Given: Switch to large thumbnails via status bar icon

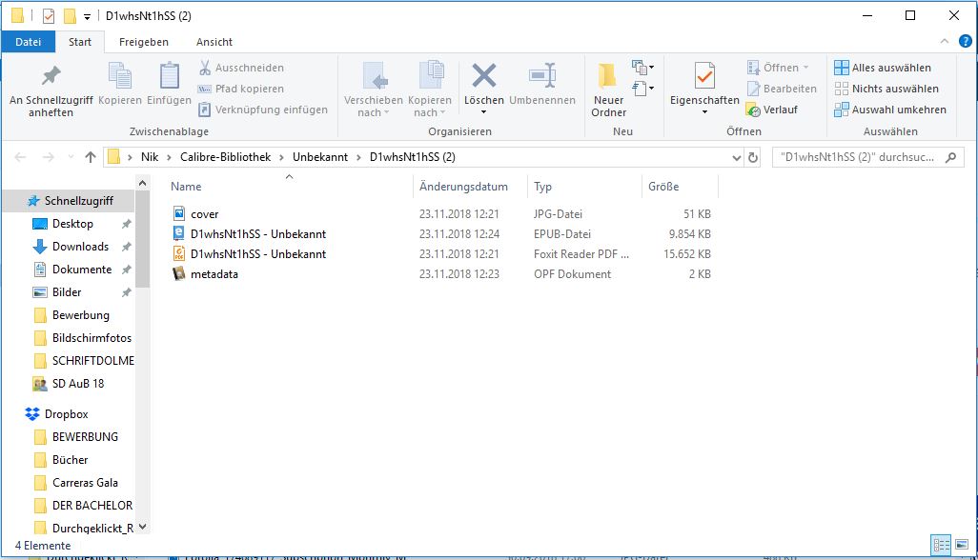Looking at the screenshot, I should point(964,544).
